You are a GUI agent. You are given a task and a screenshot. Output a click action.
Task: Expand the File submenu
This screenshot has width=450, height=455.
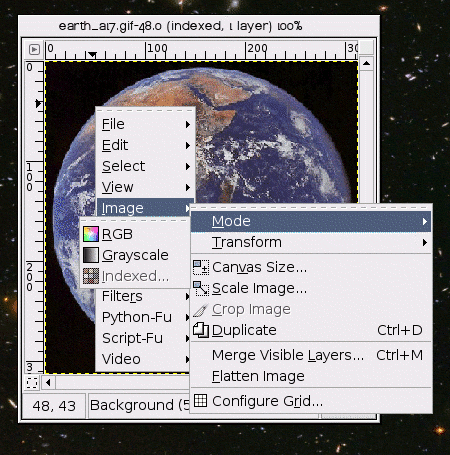[x=145, y=124]
